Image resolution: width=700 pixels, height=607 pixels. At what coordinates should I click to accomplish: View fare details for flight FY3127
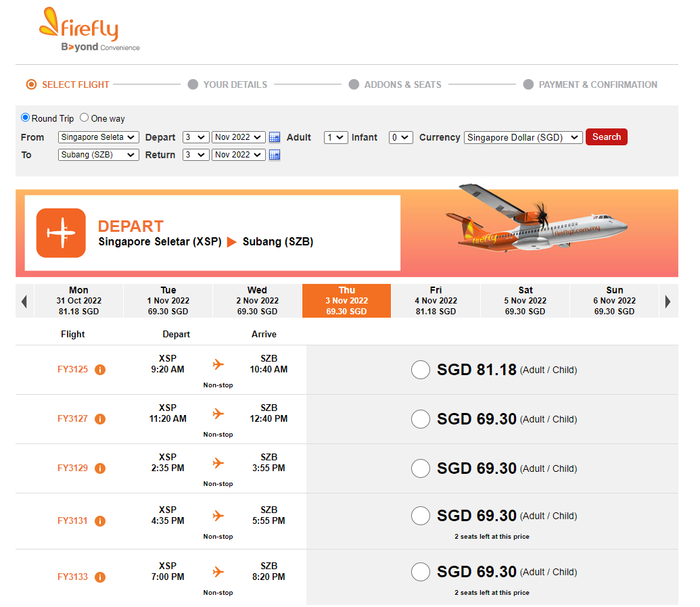coord(100,419)
